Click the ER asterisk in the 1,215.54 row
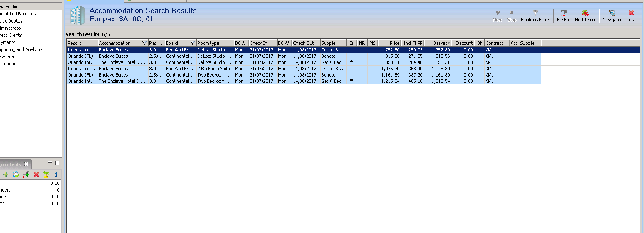 coord(352,81)
